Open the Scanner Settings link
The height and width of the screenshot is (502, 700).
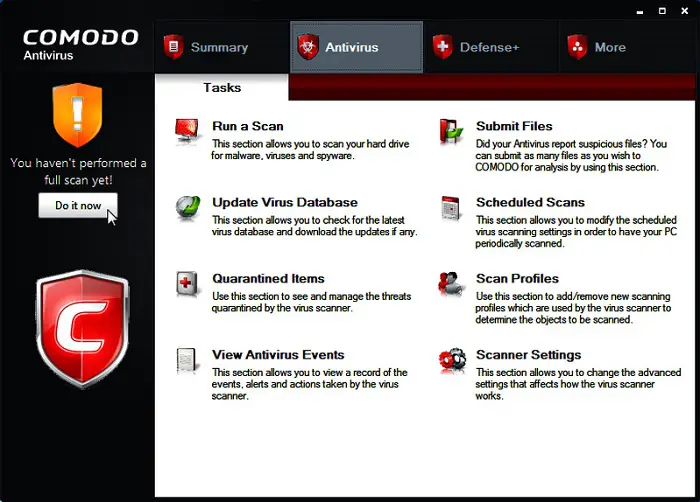click(529, 355)
